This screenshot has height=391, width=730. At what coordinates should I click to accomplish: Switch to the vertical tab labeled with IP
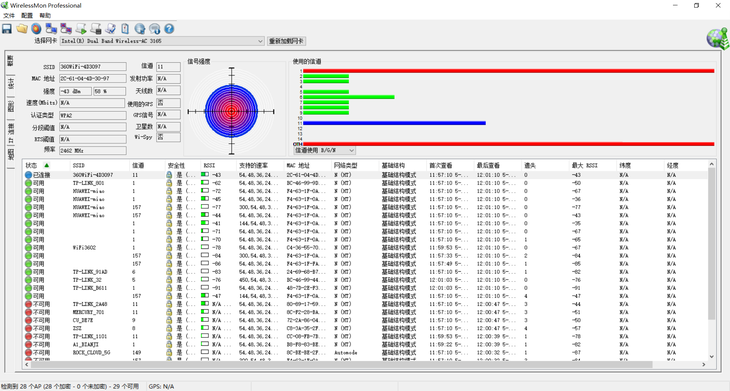[10, 133]
